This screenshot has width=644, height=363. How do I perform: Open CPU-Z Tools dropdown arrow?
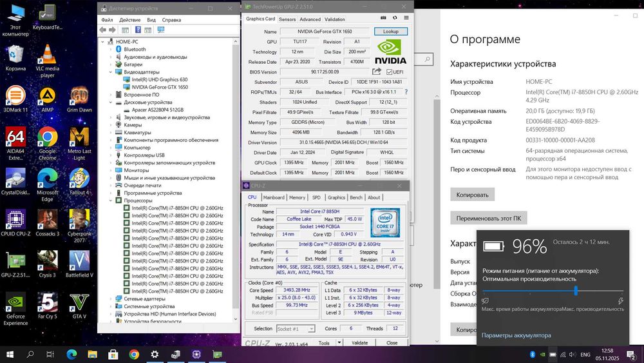click(339, 342)
